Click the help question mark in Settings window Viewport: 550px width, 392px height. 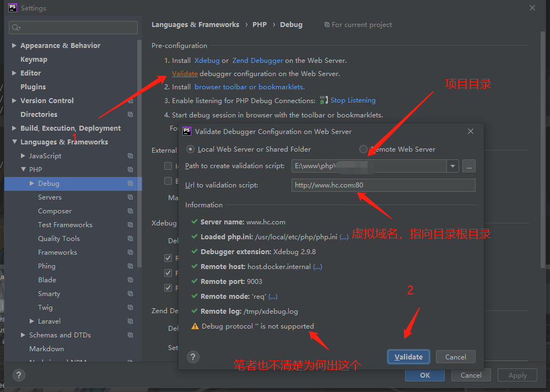(19, 375)
